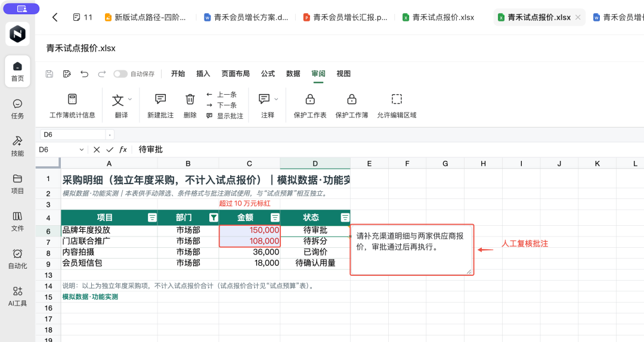Open 文件 files in sidebar
This screenshot has height=342, width=644.
(17, 222)
